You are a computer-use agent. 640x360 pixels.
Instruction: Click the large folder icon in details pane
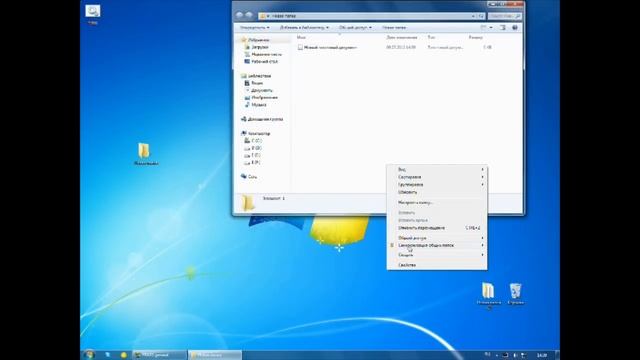coord(247,203)
